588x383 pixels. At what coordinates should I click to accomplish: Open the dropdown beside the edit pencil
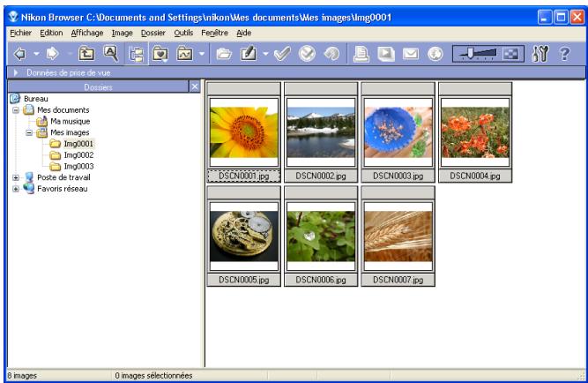[x=265, y=54]
